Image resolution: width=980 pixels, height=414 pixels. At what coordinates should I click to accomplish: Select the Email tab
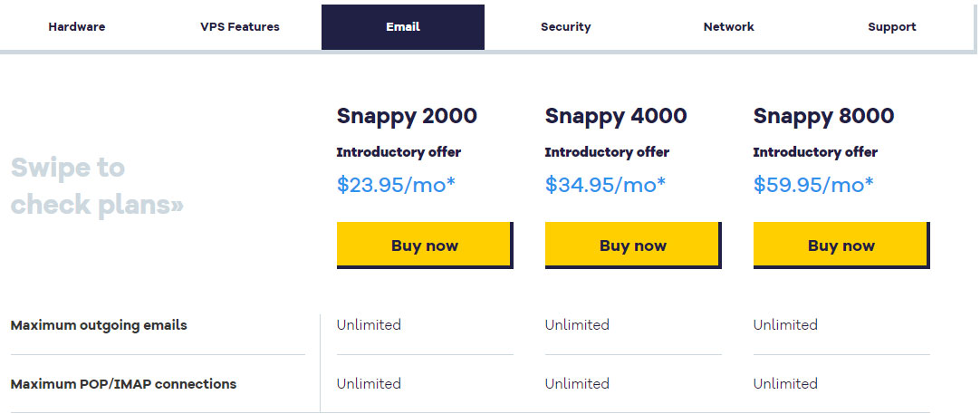pyautogui.click(x=402, y=27)
